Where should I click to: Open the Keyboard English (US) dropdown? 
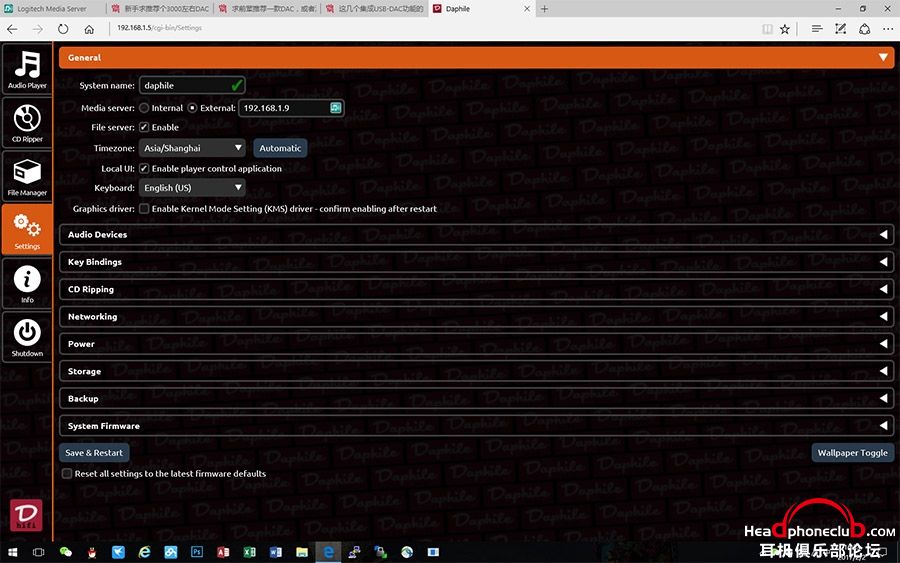click(x=192, y=188)
